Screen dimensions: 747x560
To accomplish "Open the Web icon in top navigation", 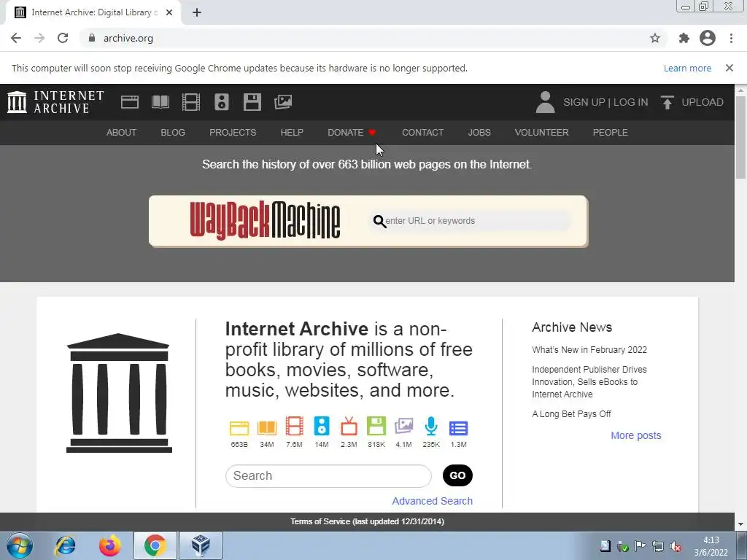I will (x=130, y=102).
